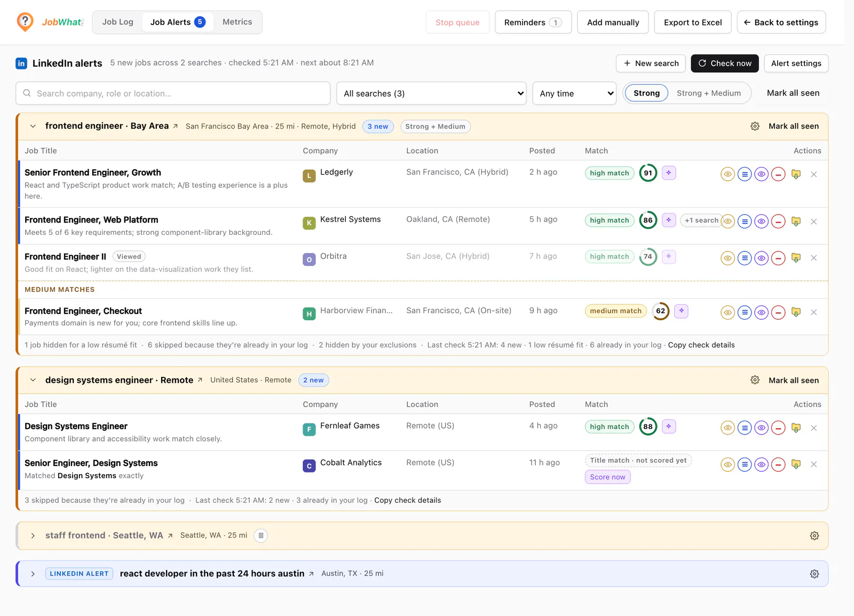Viewport: 854px width, 616px height.
Task: Expand the staff frontend Seattle group
Action: click(x=33, y=536)
